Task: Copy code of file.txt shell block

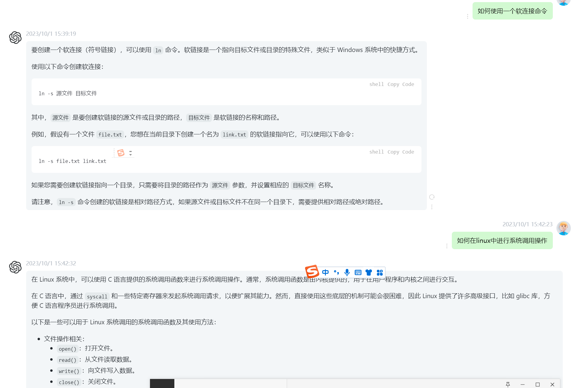Action: click(400, 152)
